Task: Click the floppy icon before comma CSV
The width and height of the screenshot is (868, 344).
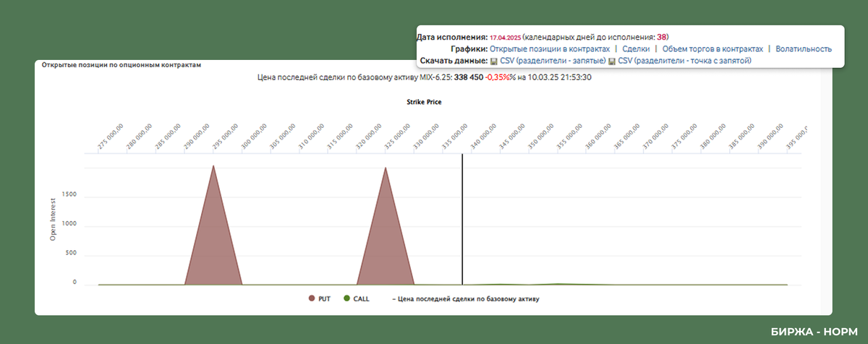Action: [x=494, y=61]
